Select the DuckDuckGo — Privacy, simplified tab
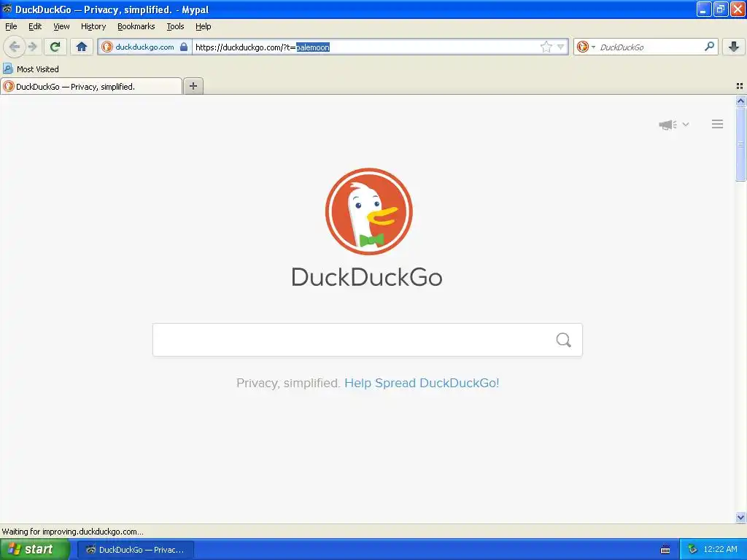747x560 pixels. (91, 86)
